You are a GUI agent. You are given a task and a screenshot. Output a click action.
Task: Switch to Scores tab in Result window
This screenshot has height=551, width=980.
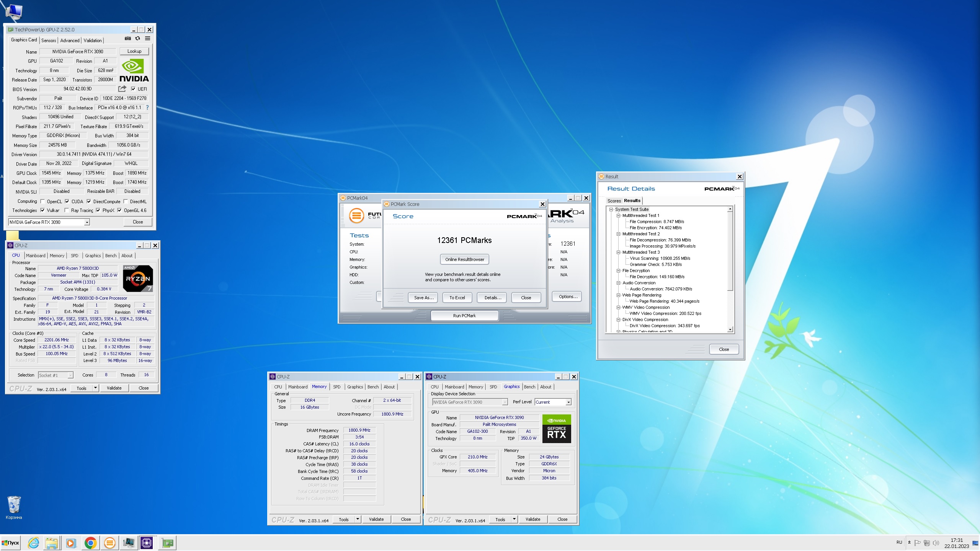coord(614,201)
